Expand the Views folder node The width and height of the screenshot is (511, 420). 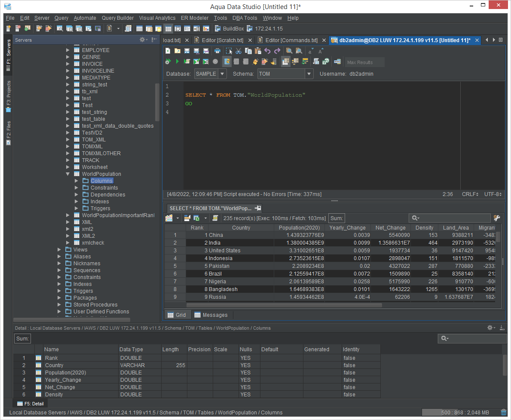tap(59, 249)
